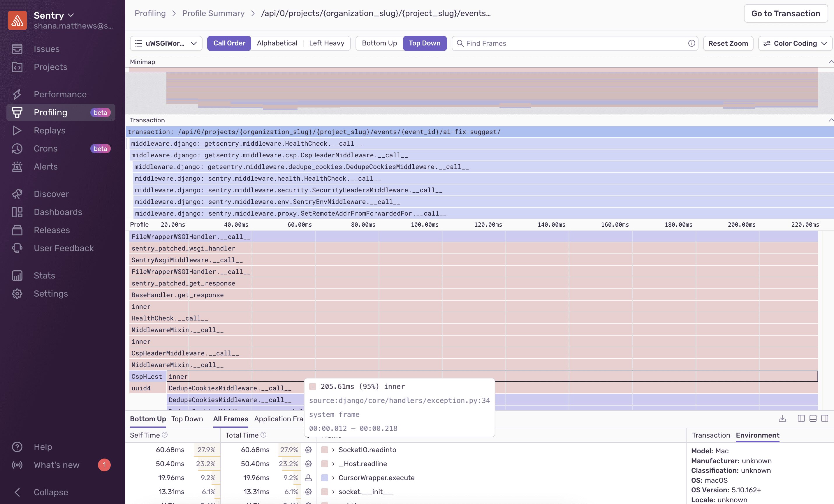Enable Alphabetical frame sorting
The image size is (834, 504).
coord(277,43)
